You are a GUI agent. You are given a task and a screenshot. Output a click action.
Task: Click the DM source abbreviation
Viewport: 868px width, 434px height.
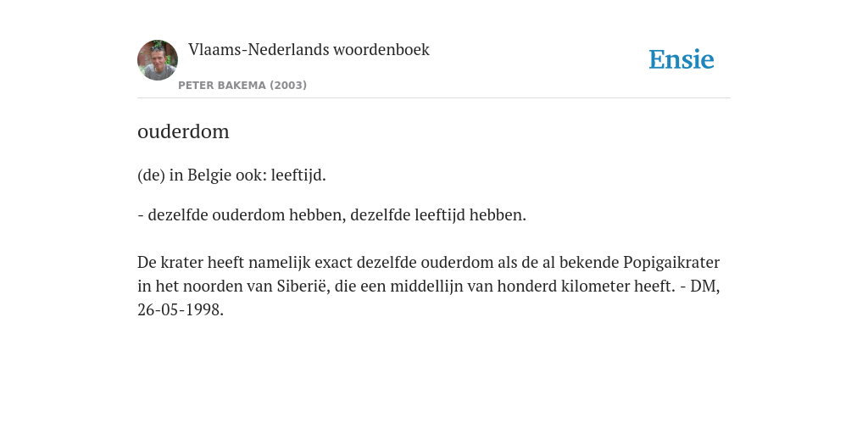(703, 287)
